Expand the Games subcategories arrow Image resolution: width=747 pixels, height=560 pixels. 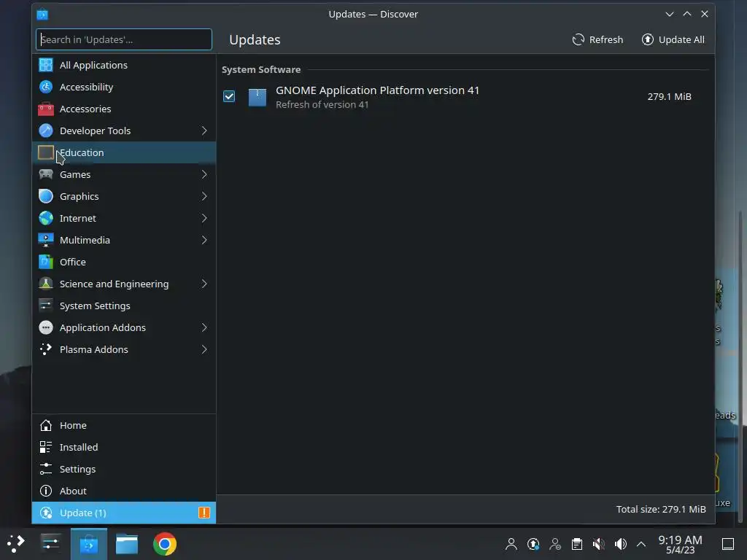[x=204, y=174]
